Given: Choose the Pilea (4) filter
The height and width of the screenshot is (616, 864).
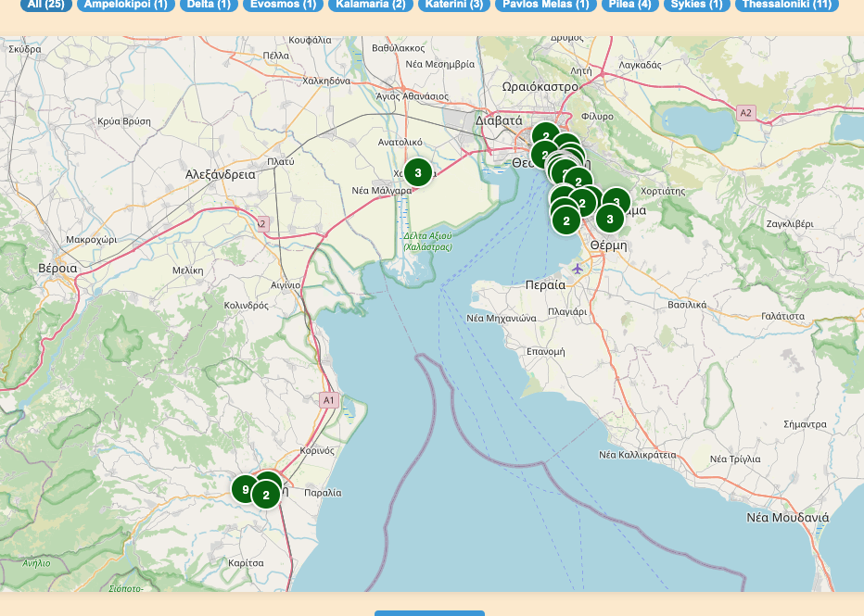Looking at the screenshot, I should [x=629, y=5].
